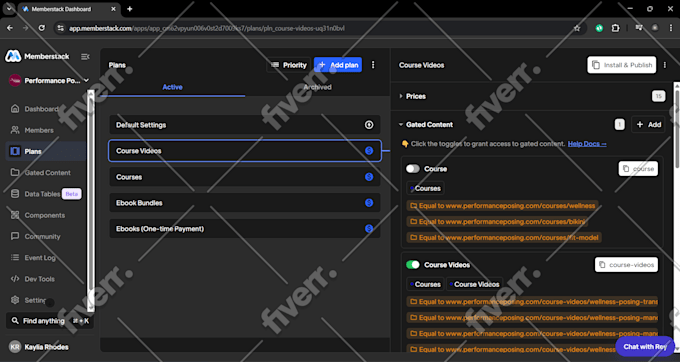Select Ebooks (One-time Payment) plan
Image resolution: width=680 pixels, height=362 pixels.
coord(245,229)
